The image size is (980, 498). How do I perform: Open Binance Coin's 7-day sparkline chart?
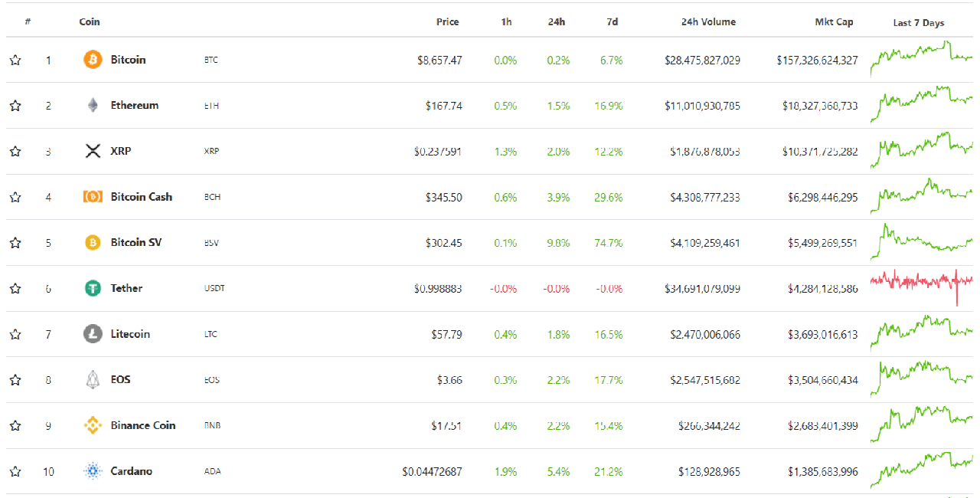click(x=922, y=425)
